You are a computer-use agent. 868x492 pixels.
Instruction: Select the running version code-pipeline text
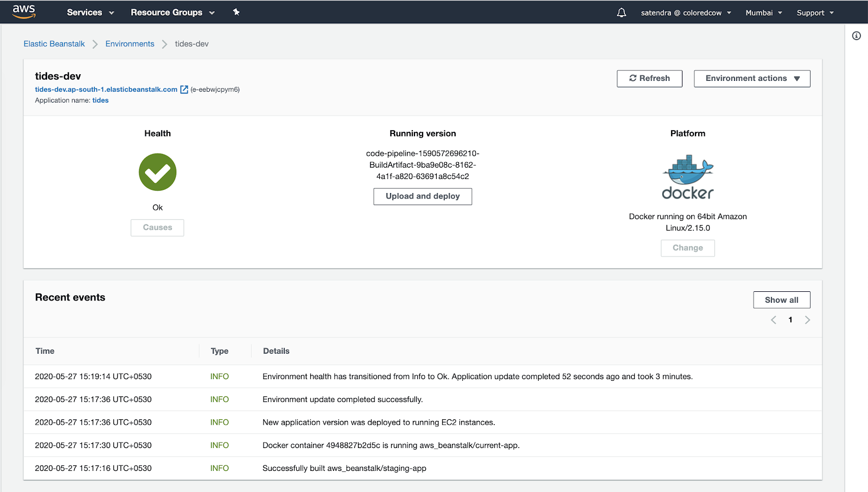(x=423, y=165)
